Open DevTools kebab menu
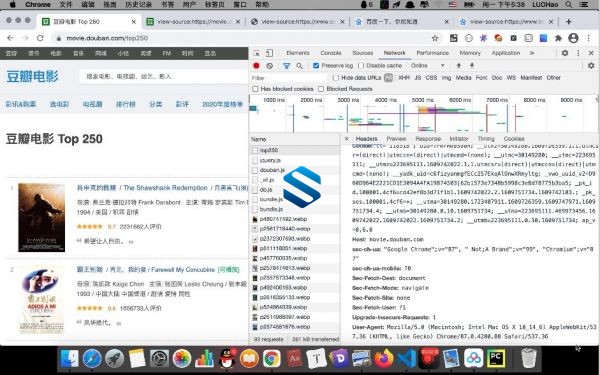The height and width of the screenshot is (375, 600). pyautogui.click(x=578, y=53)
